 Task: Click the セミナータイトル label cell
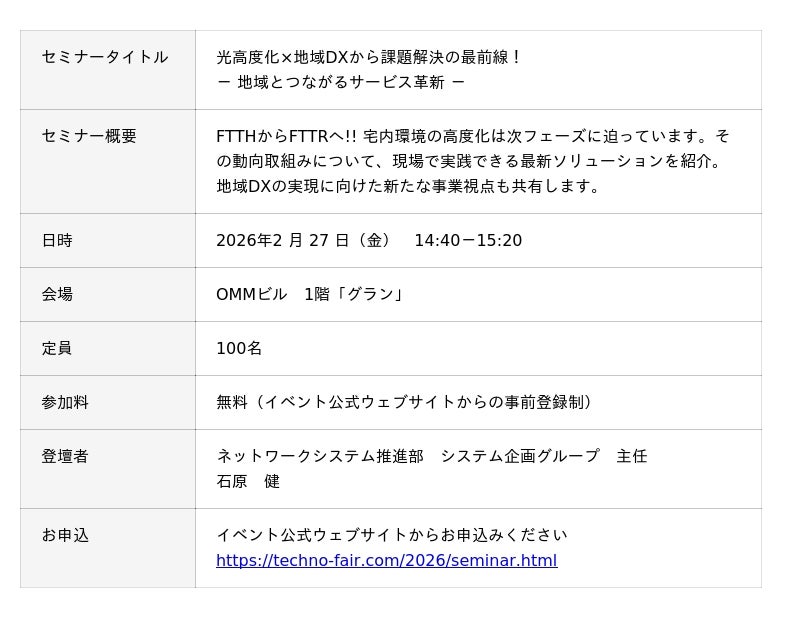point(105,57)
